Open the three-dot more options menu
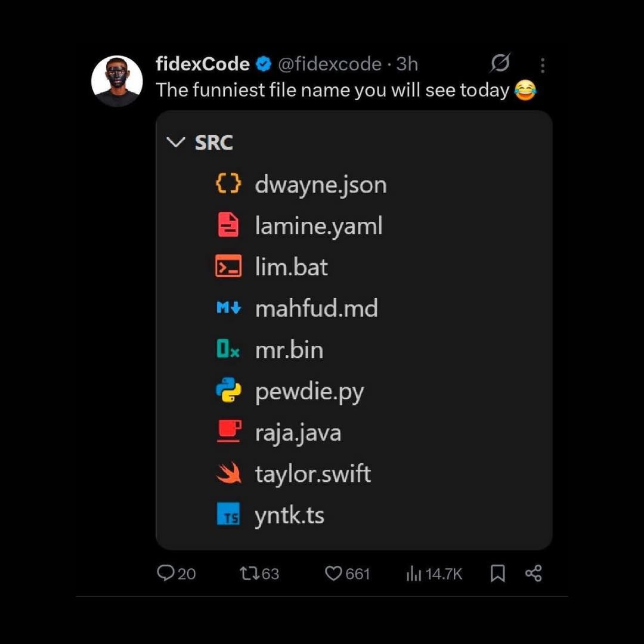The width and height of the screenshot is (644, 644). click(542, 65)
